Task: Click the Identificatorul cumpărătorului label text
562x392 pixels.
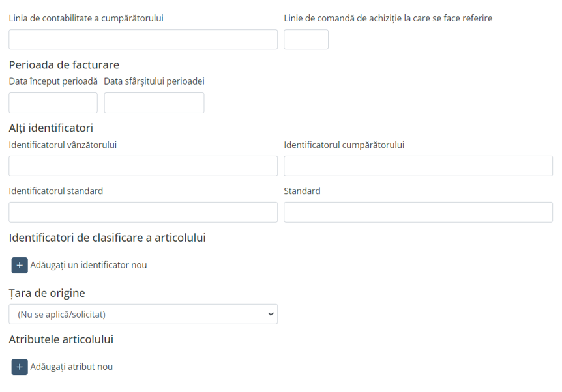Action: [344, 145]
